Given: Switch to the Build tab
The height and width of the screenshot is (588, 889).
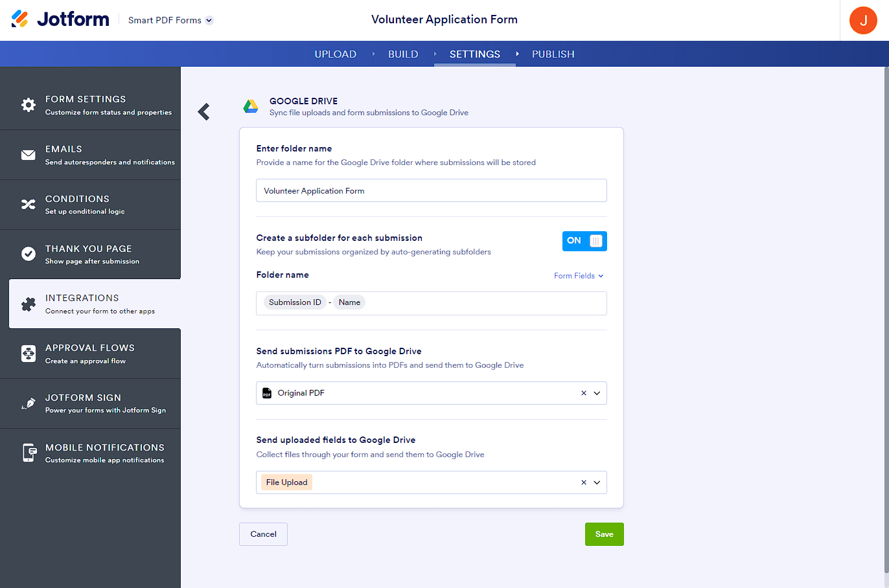Looking at the screenshot, I should click(403, 54).
